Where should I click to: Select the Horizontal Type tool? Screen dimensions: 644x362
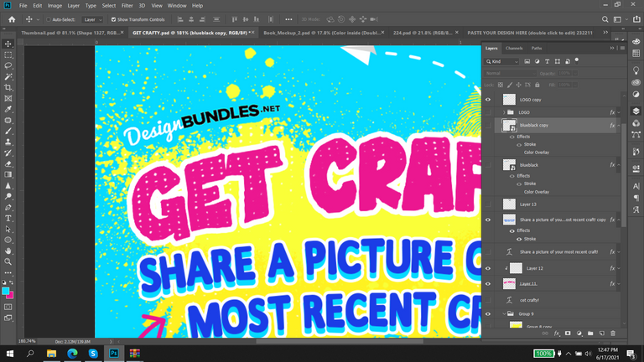pos(8,218)
